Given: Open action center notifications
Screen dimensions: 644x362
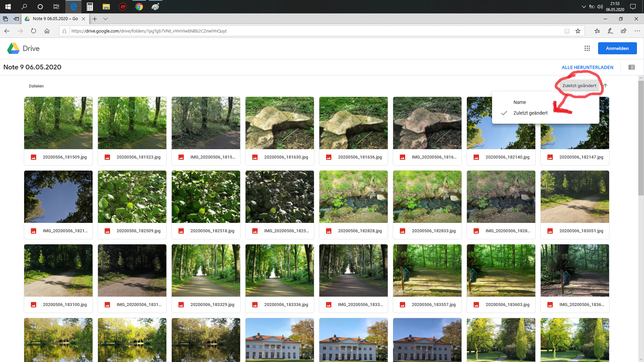Looking at the screenshot, I should (633, 7).
